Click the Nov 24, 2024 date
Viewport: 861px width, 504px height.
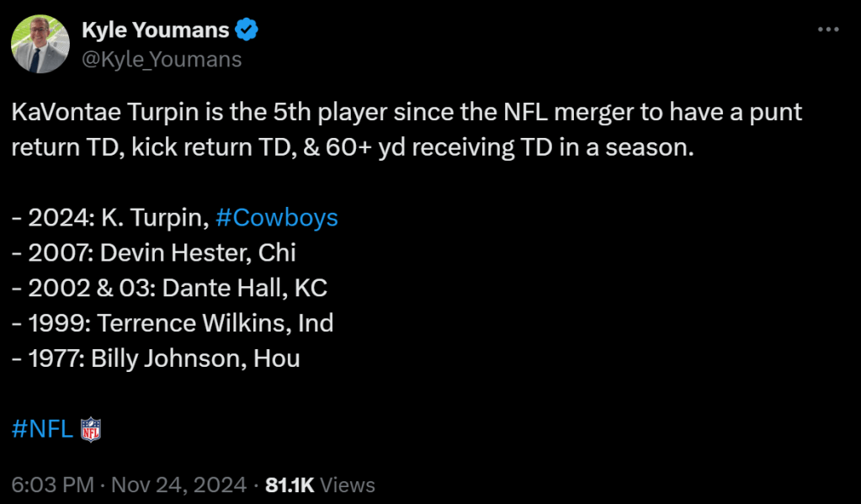click(x=178, y=485)
